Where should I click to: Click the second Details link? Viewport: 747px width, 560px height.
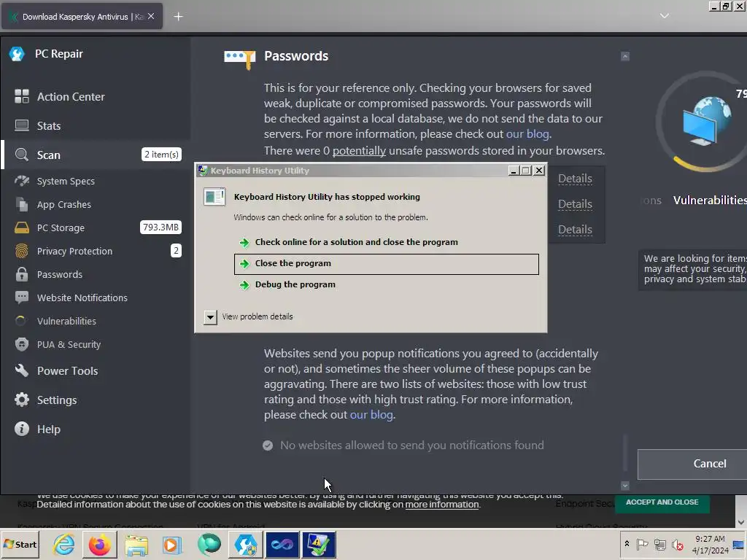575,204
